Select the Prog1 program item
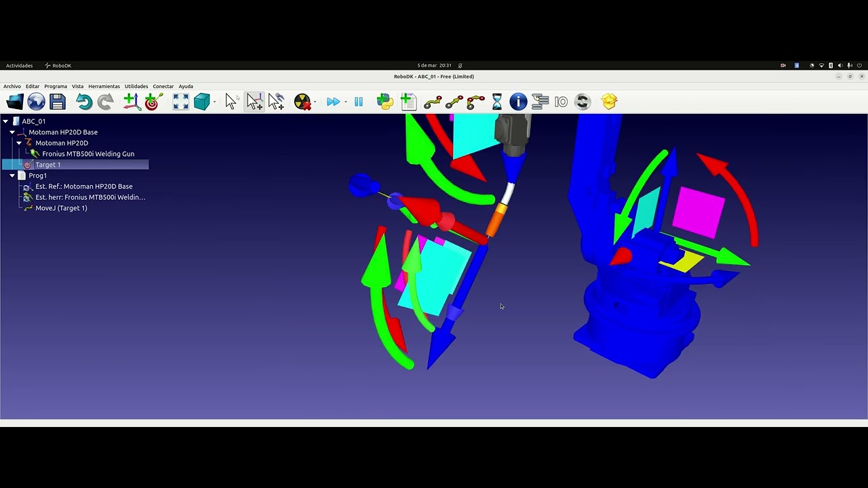This screenshot has width=868, height=488. click(x=37, y=176)
